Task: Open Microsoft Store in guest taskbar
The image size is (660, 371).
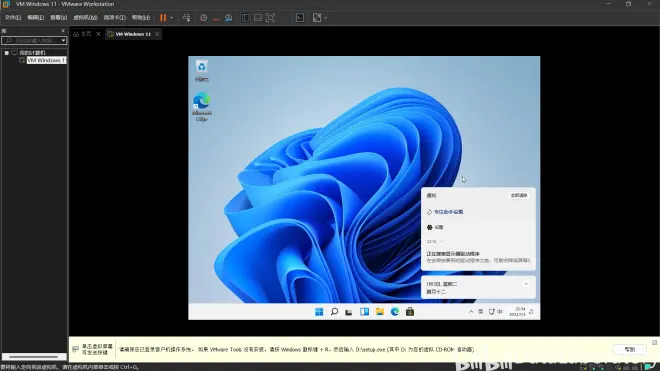Action: 410,312
